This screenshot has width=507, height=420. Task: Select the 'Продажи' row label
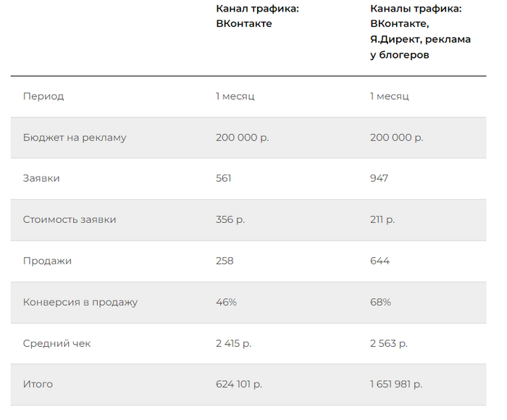click(x=47, y=261)
